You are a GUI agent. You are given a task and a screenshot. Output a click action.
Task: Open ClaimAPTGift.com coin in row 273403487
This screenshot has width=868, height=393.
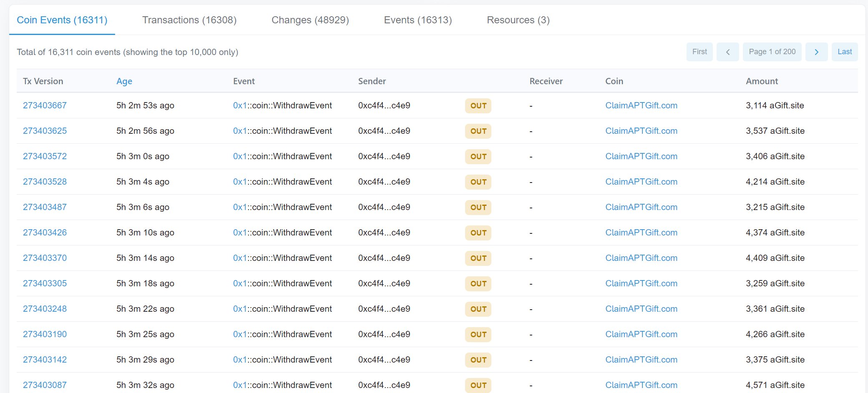pos(641,207)
